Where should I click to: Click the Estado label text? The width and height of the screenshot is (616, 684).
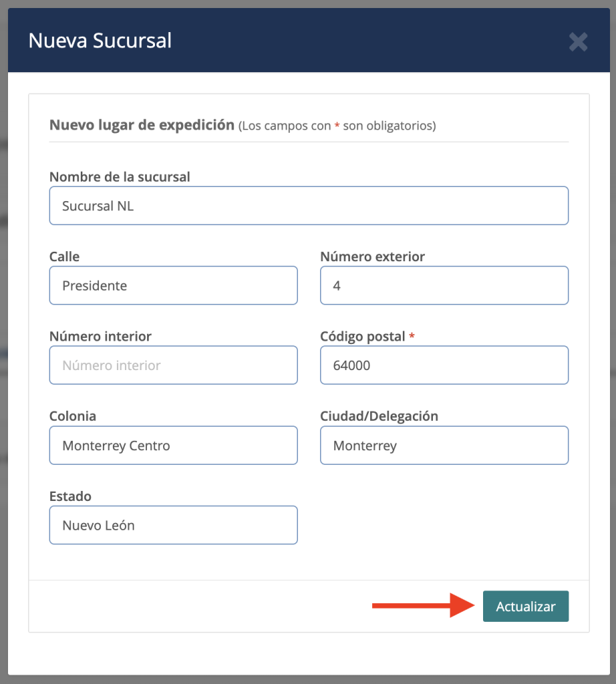[70, 496]
